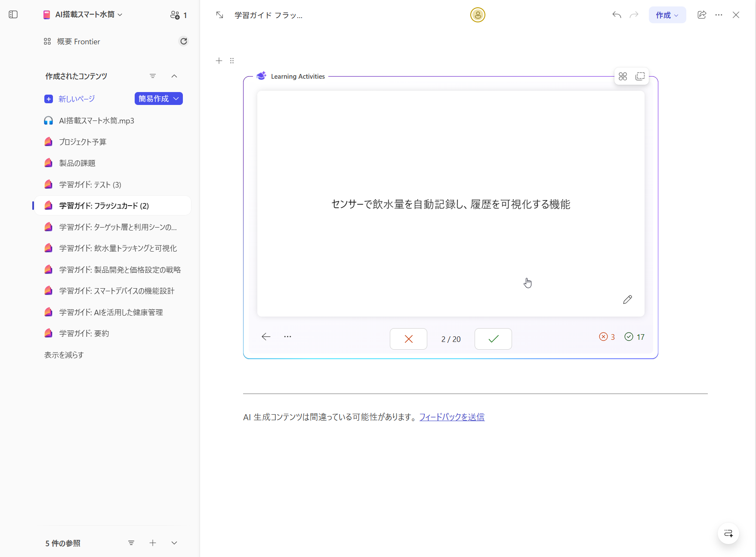The width and height of the screenshot is (756, 557).
Task: Open the more options menu top right
Action: pyautogui.click(x=719, y=15)
